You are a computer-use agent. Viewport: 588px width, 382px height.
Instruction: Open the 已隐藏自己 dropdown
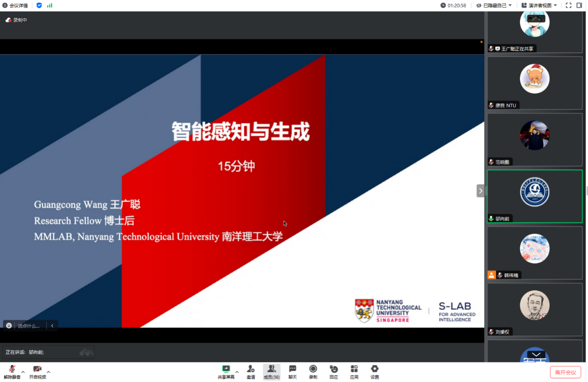(x=494, y=6)
